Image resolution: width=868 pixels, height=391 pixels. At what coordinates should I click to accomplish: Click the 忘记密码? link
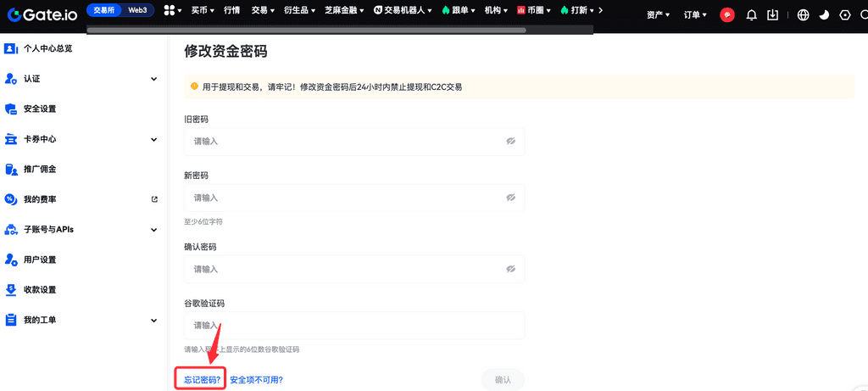(203, 380)
